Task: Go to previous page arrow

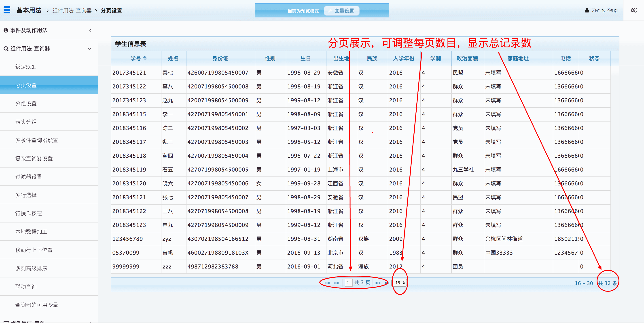Action: pos(336,283)
